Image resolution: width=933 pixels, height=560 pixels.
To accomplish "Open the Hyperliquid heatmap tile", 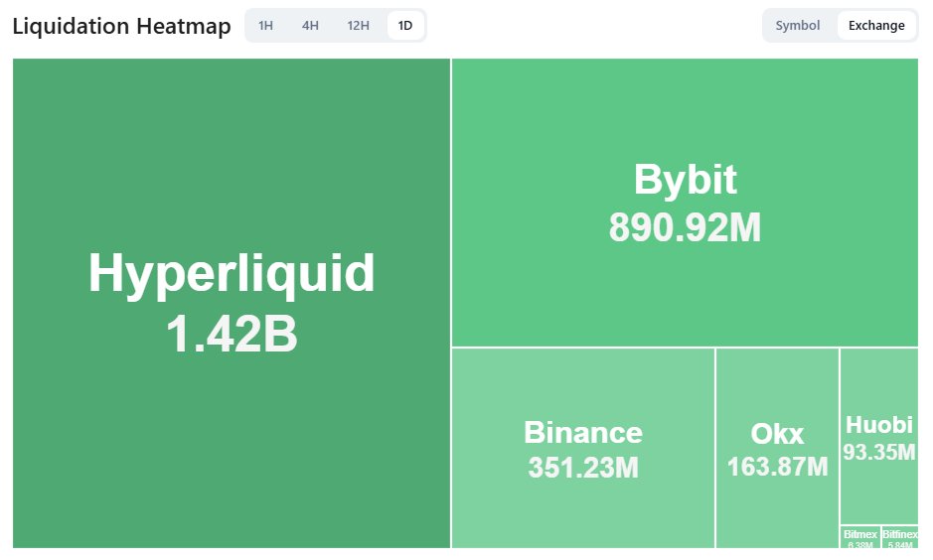I will point(232,303).
